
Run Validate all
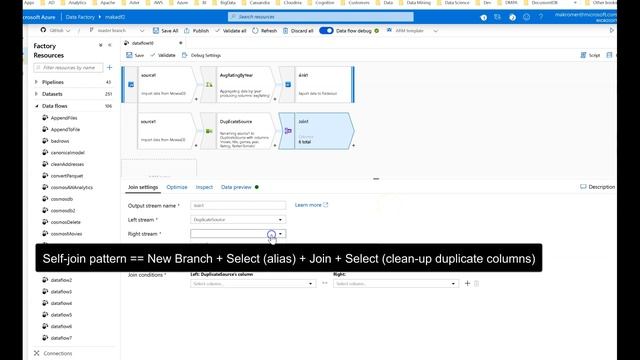click(x=231, y=31)
